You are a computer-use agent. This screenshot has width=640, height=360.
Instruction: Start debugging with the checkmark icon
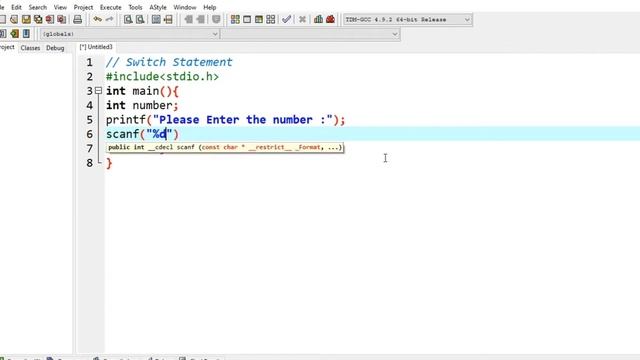click(287, 19)
